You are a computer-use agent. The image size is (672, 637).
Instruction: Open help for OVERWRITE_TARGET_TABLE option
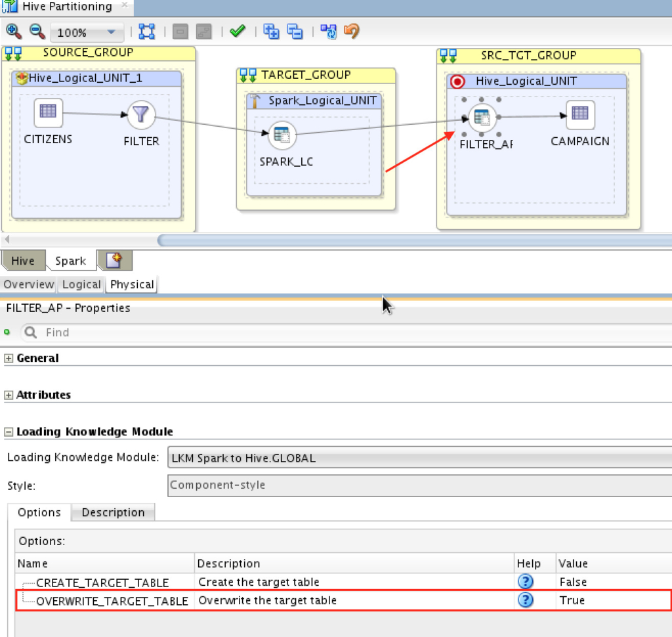coord(526,600)
